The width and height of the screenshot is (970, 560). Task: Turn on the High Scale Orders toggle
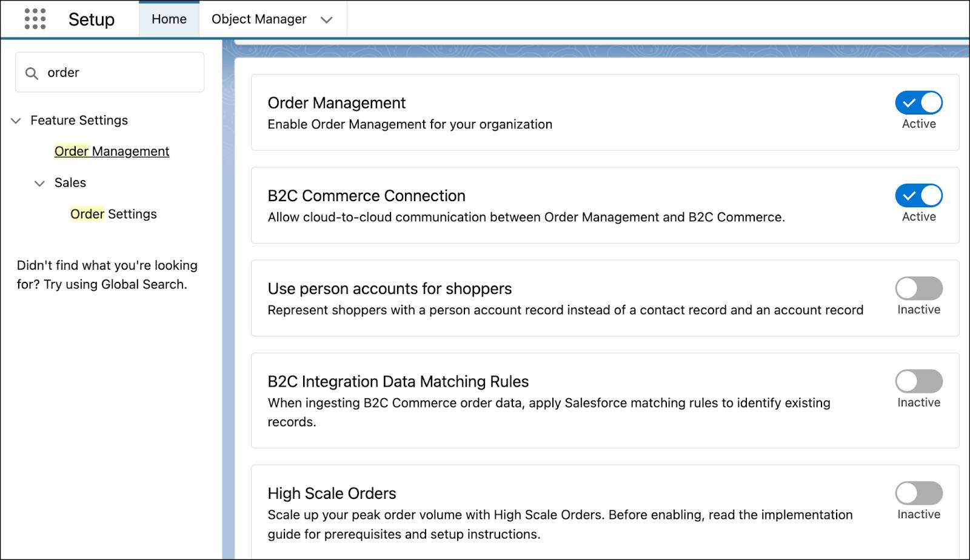pyautogui.click(x=918, y=493)
